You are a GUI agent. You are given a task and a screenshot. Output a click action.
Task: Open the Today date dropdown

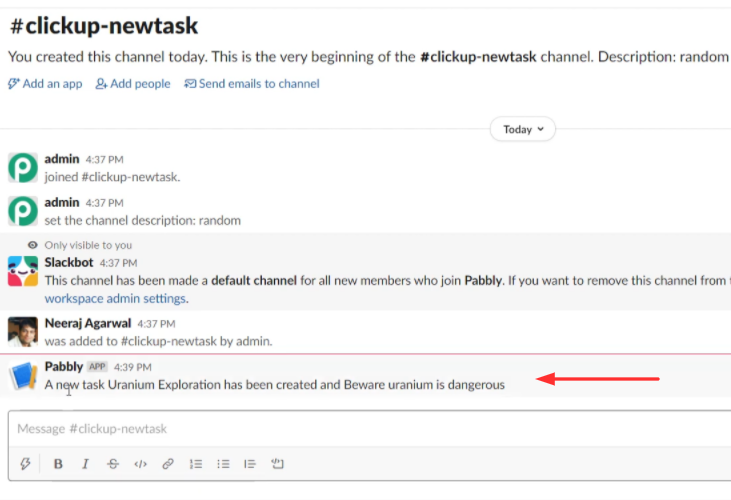click(x=523, y=129)
